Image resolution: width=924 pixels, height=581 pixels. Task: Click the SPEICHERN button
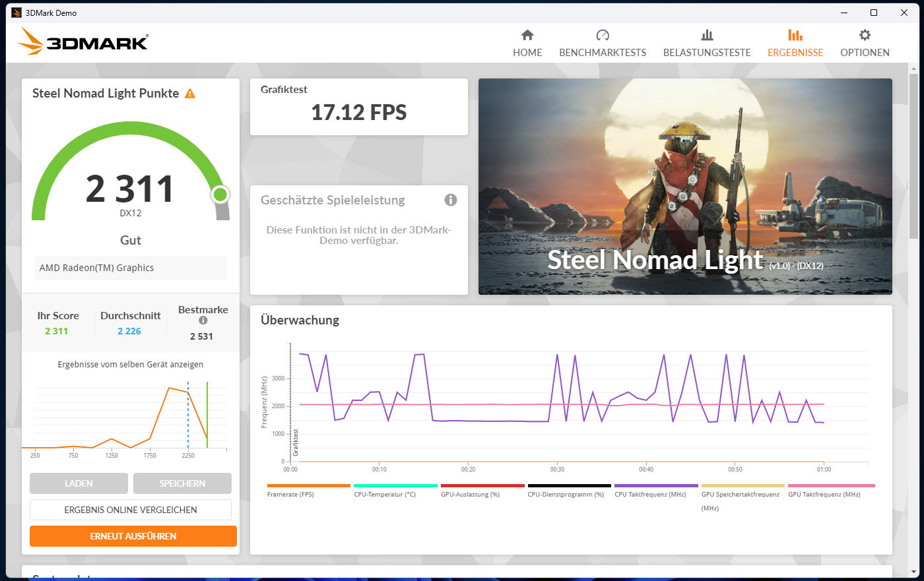tap(182, 483)
